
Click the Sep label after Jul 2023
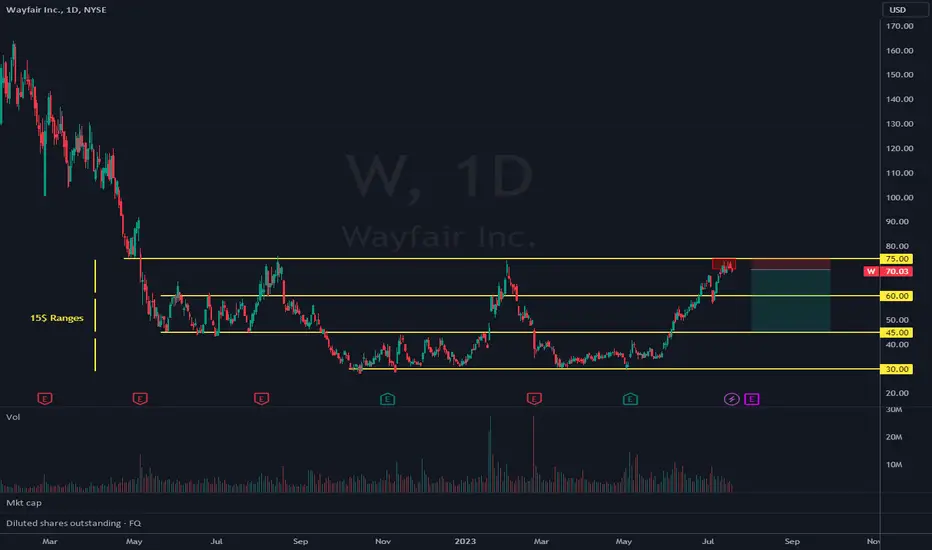click(x=792, y=541)
